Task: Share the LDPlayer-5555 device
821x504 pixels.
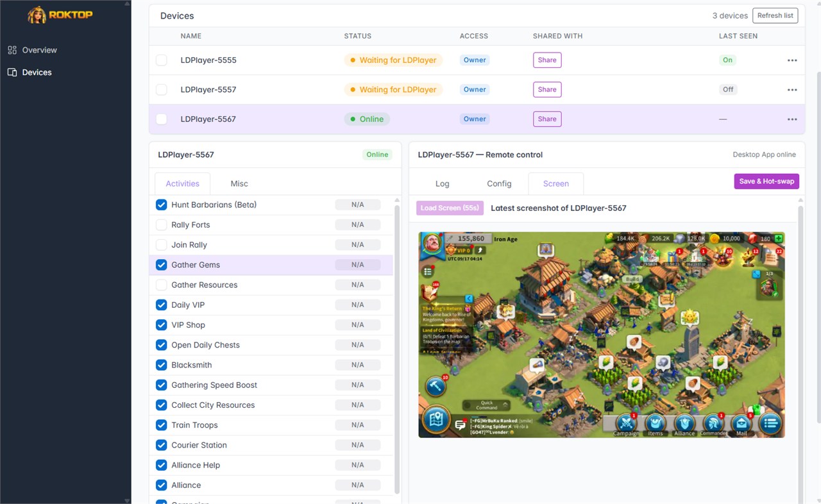Action: tap(547, 60)
